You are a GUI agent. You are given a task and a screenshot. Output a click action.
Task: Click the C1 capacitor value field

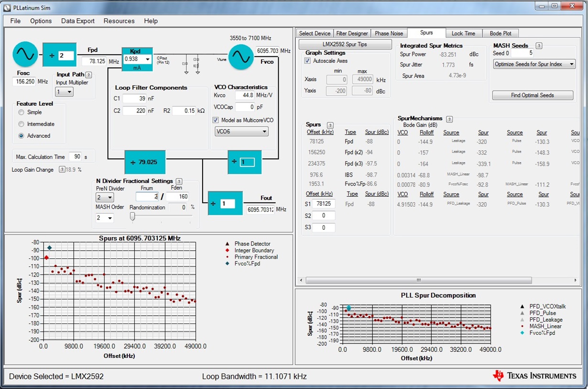point(134,99)
